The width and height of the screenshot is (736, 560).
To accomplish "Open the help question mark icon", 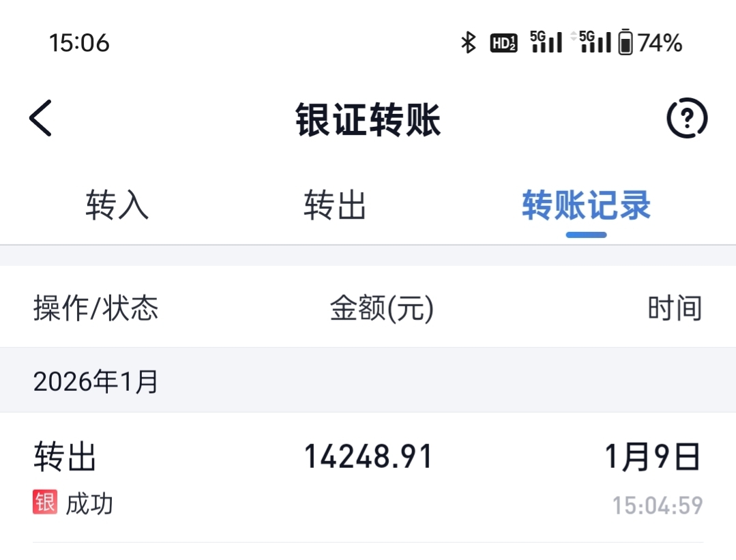I will (x=686, y=119).
